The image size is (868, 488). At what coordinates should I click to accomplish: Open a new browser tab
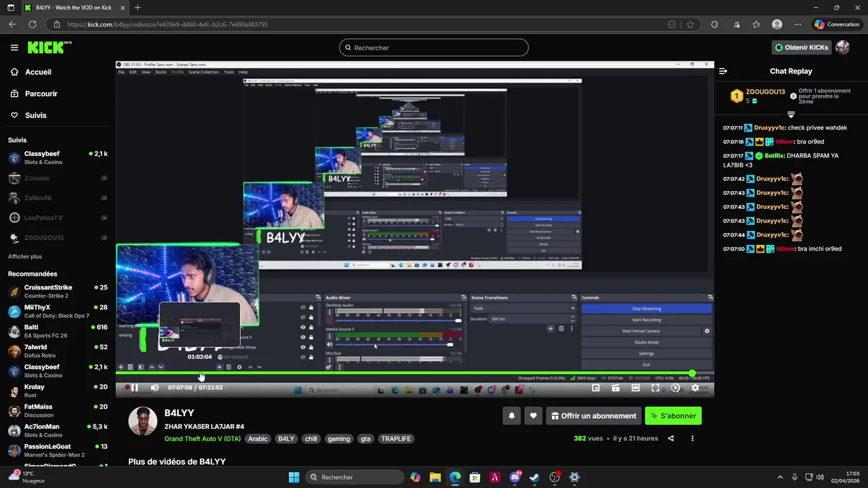pyautogui.click(x=138, y=7)
